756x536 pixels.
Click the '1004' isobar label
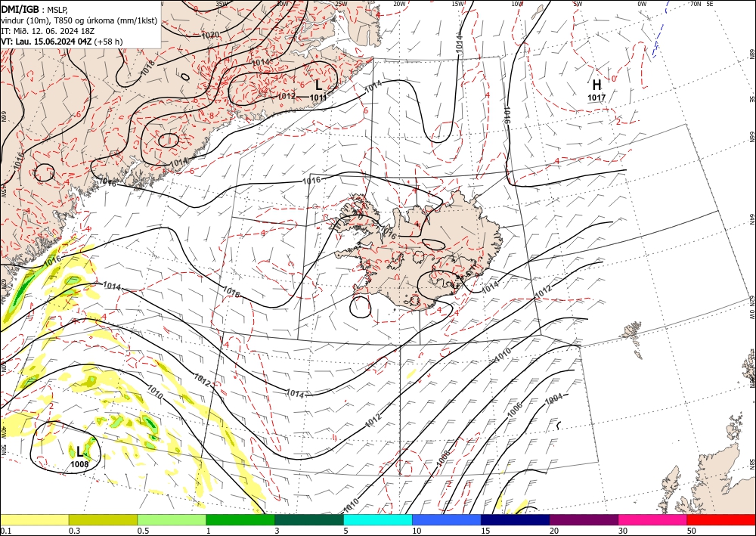click(x=553, y=400)
